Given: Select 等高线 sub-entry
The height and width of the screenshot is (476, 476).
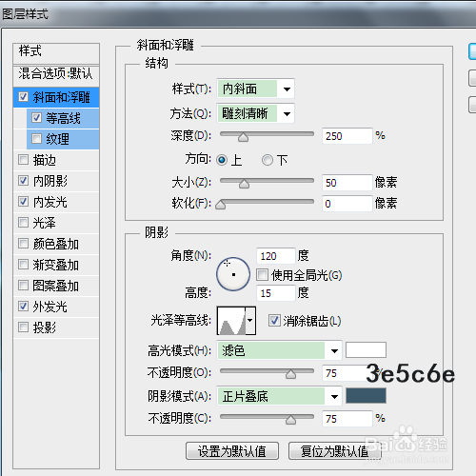Looking at the screenshot, I should coord(64,118).
